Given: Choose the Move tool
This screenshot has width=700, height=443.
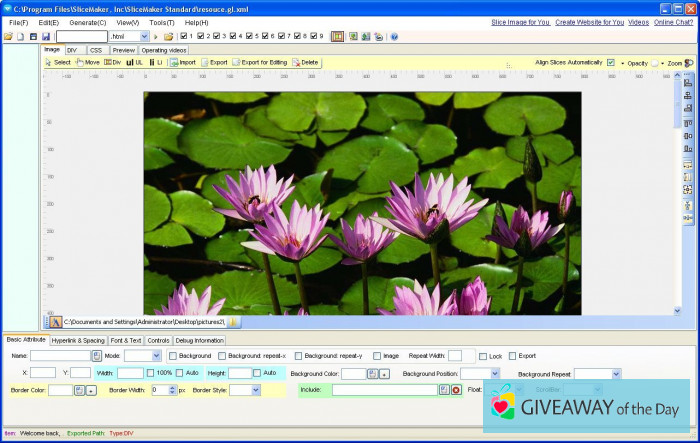Looking at the screenshot, I should (x=88, y=62).
